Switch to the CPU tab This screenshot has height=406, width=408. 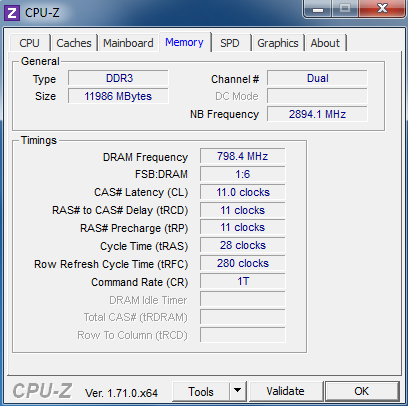tap(29, 43)
